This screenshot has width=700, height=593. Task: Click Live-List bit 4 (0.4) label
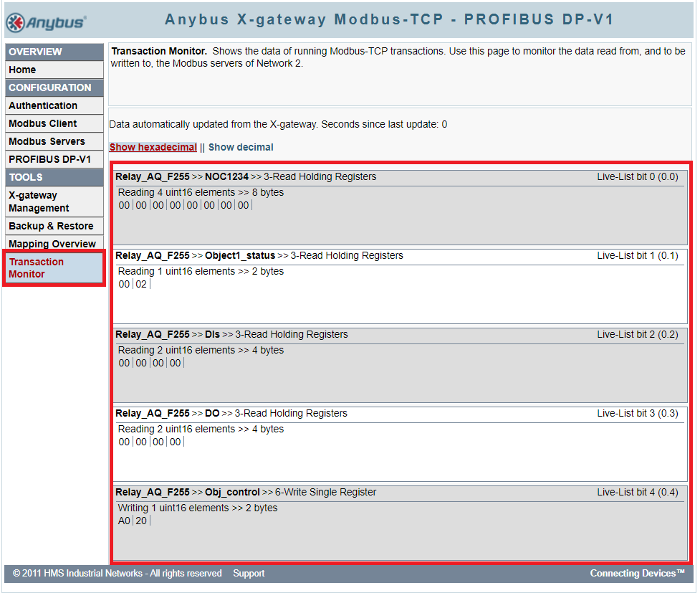click(638, 492)
